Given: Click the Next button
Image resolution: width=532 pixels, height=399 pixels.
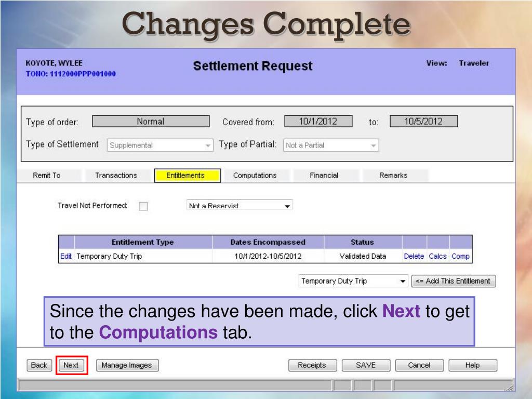Looking at the screenshot, I should click(x=71, y=365).
